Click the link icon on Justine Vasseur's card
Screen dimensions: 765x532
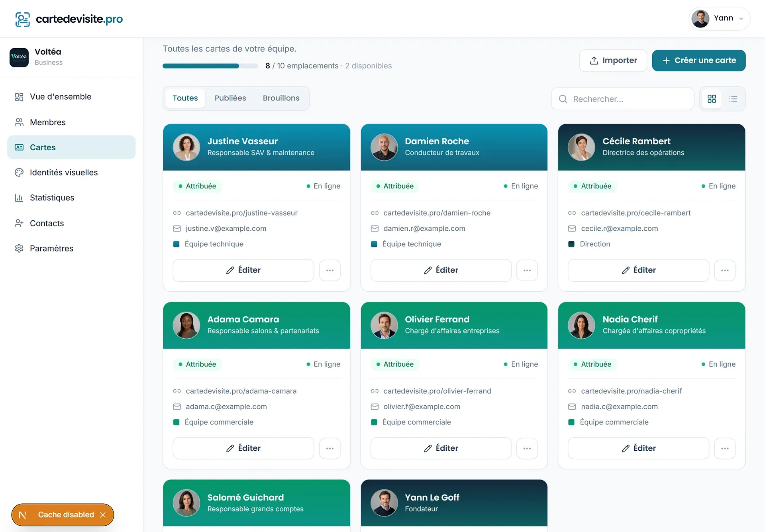(x=177, y=213)
